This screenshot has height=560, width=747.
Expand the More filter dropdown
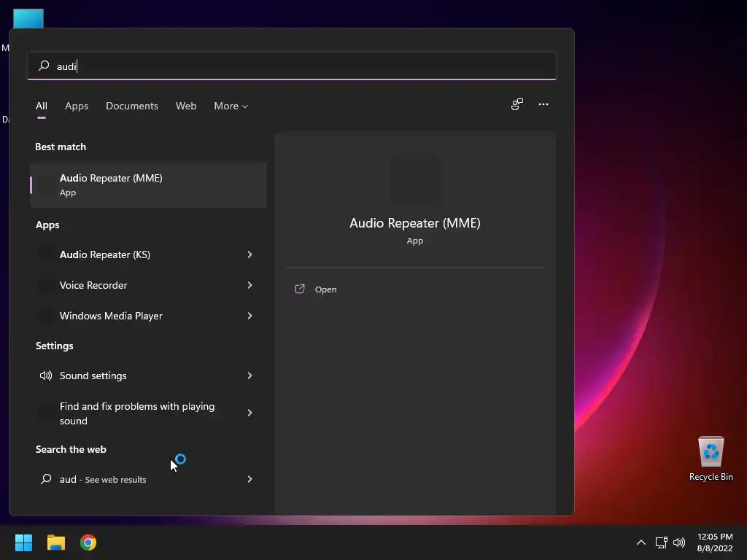coord(231,106)
